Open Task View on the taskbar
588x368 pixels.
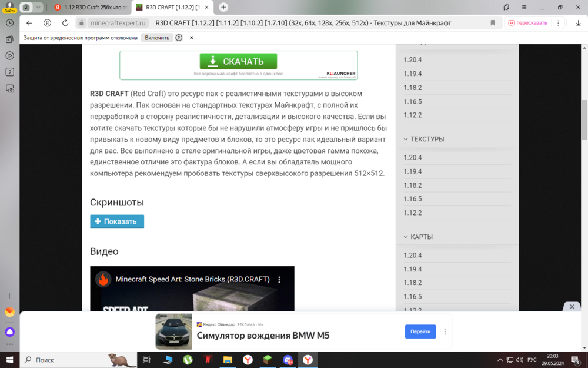[147, 360]
